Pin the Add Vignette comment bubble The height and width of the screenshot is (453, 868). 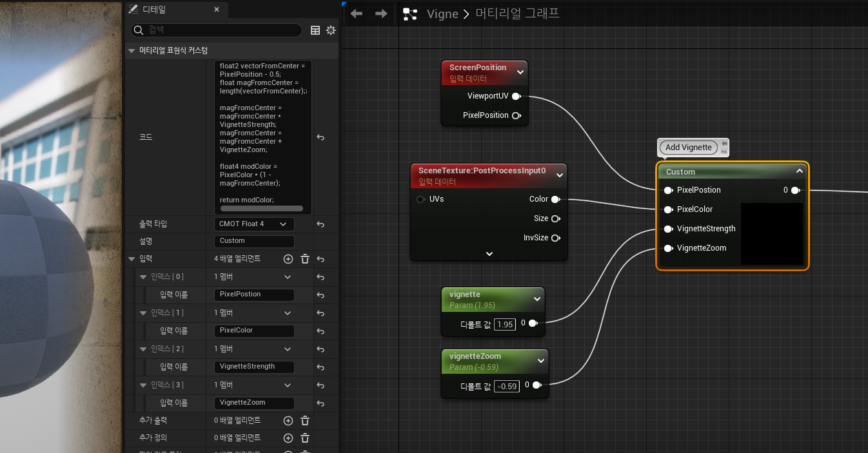coord(725,143)
